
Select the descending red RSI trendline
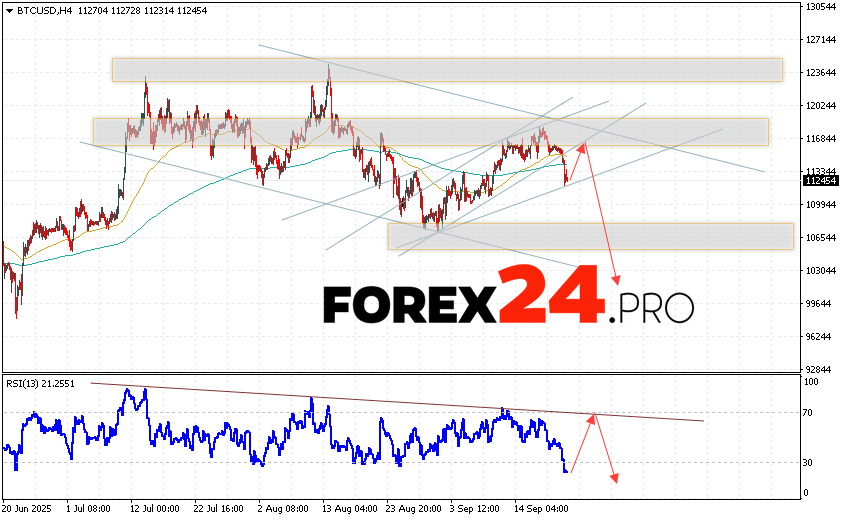400,402
